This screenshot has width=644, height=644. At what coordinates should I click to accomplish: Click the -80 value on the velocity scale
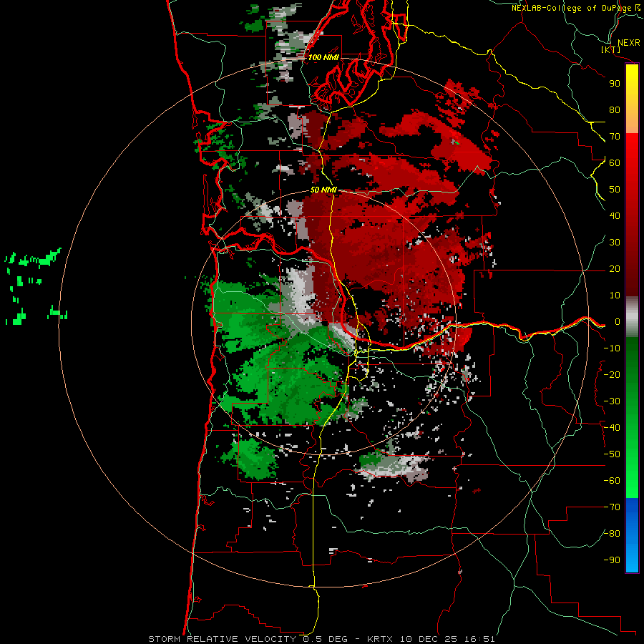click(x=612, y=534)
